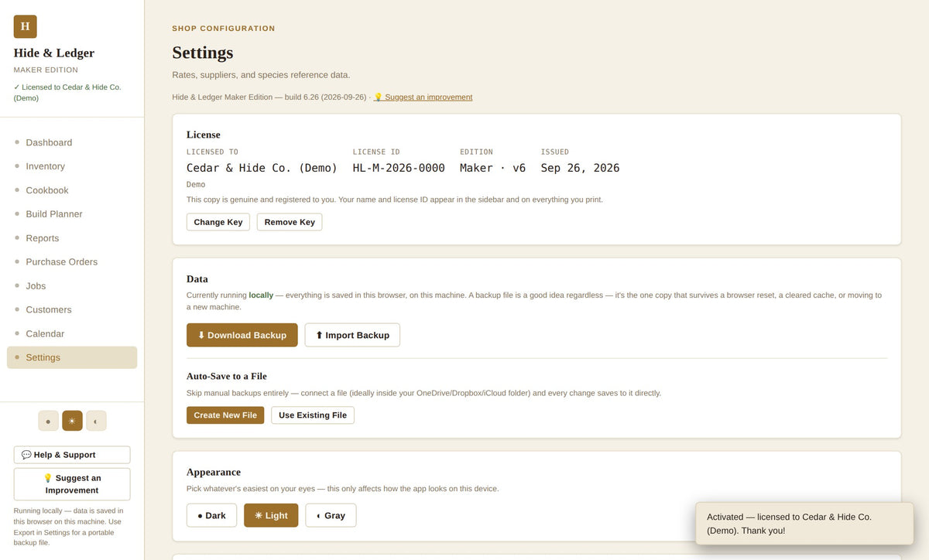Open the Jobs page
This screenshot has width=929, height=560.
click(72, 286)
